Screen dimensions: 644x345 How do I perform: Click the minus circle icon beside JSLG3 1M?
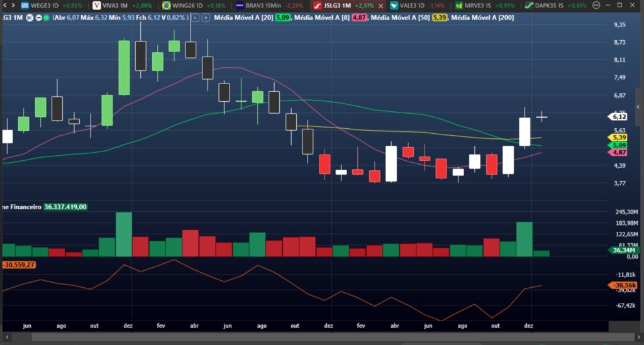(x=38, y=18)
